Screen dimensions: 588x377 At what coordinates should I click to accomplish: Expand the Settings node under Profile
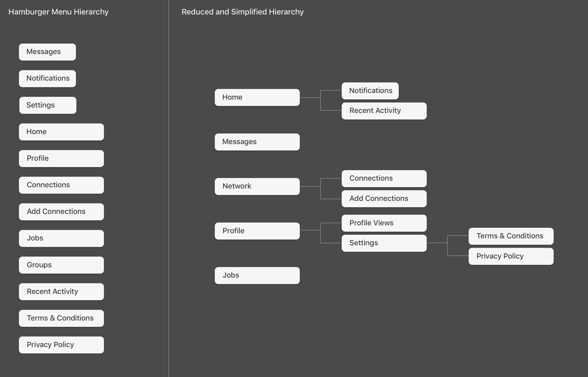click(x=384, y=243)
